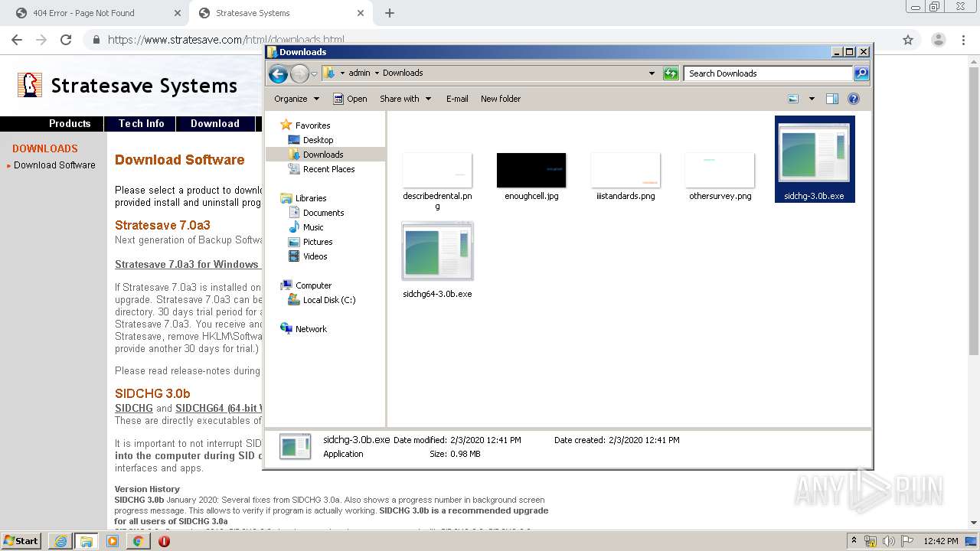Create a New folder

click(x=501, y=99)
